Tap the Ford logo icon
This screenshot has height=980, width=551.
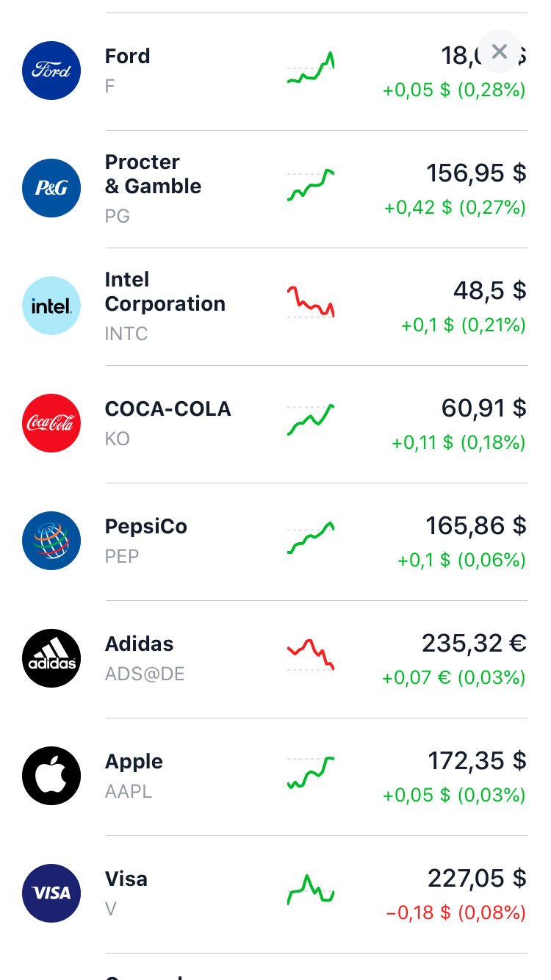51,71
